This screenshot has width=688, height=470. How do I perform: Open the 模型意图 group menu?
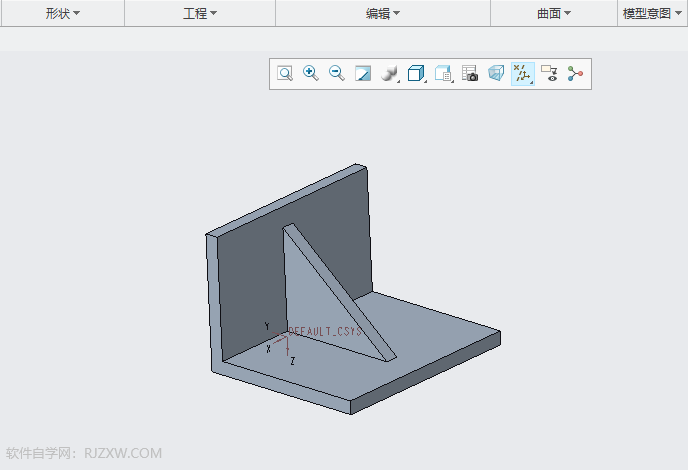point(652,14)
